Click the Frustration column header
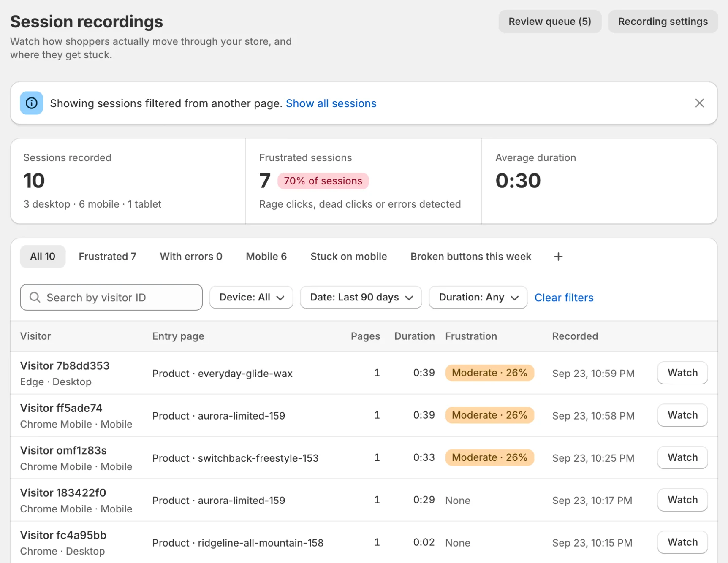This screenshot has width=728, height=563. tap(471, 336)
